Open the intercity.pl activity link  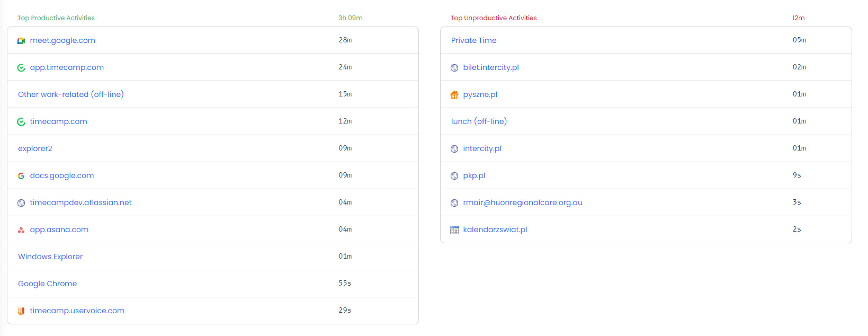(482, 148)
